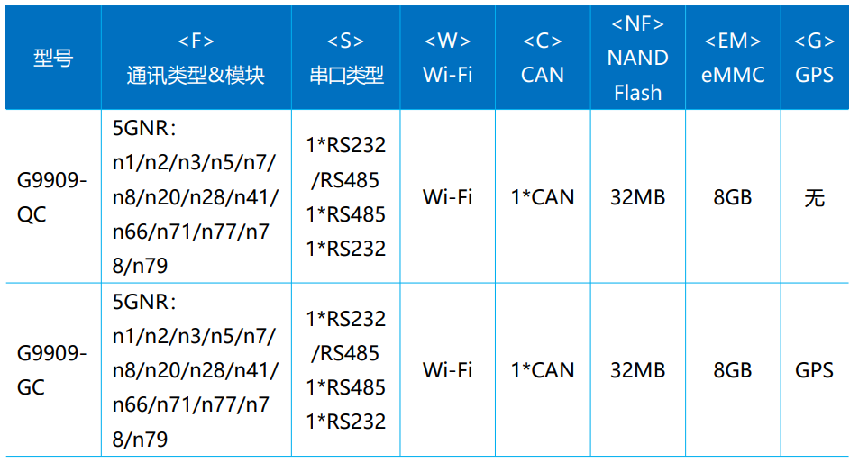The width and height of the screenshot is (868, 463).
Task: Click the 串口类型 column header
Action: (x=346, y=59)
